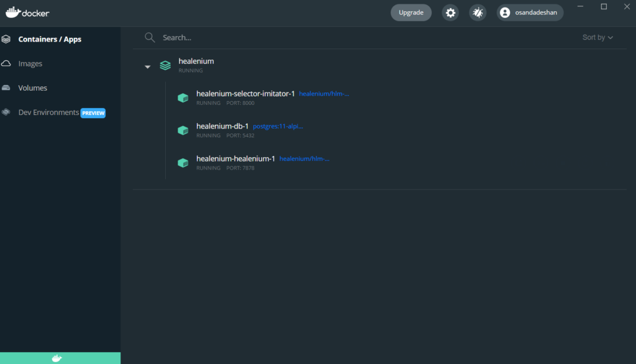
Task: Focus the Search input field
Action: point(311,37)
